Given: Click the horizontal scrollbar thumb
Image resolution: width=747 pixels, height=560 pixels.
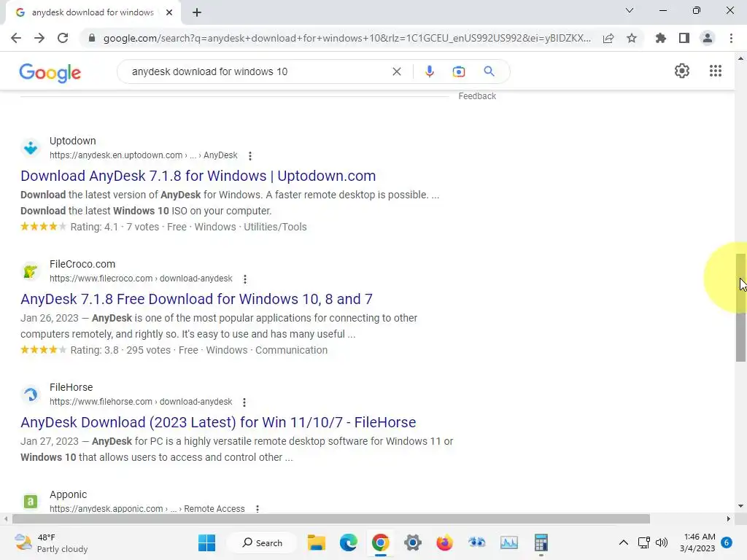Looking at the screenshot, I should pos(331,518).
